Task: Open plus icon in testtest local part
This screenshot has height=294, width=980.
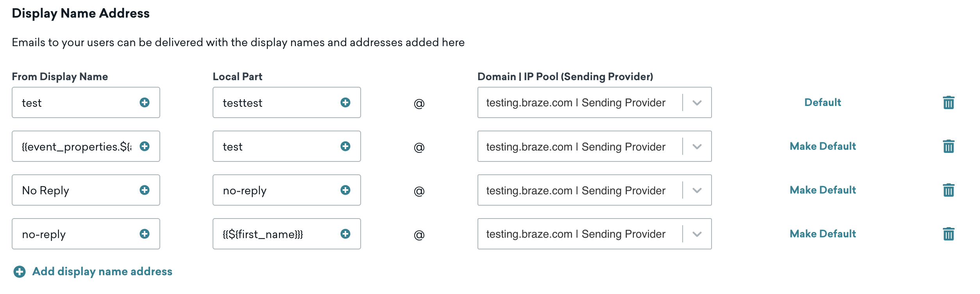Action: point(345,102)
